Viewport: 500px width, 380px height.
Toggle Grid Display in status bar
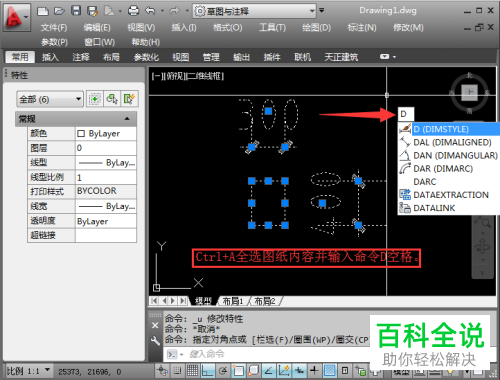(x=192, y=371)
